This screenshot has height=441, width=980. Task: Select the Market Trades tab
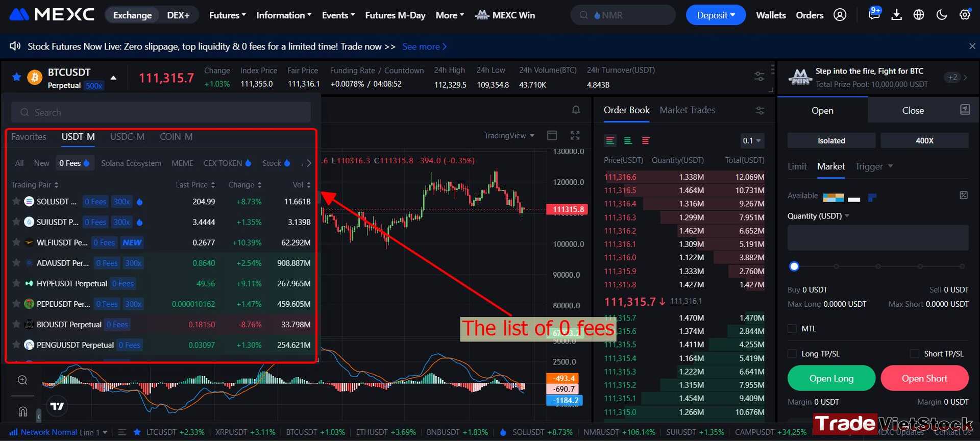pos(687,110)
